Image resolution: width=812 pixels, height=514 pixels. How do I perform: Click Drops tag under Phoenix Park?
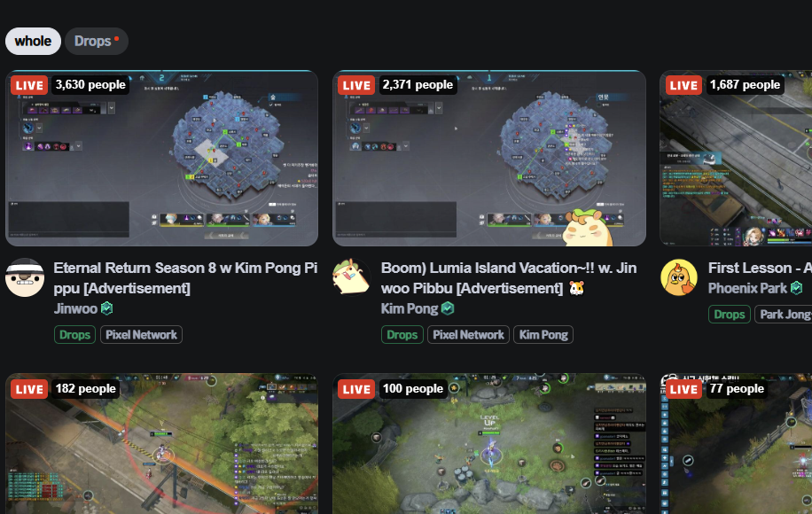730,315
